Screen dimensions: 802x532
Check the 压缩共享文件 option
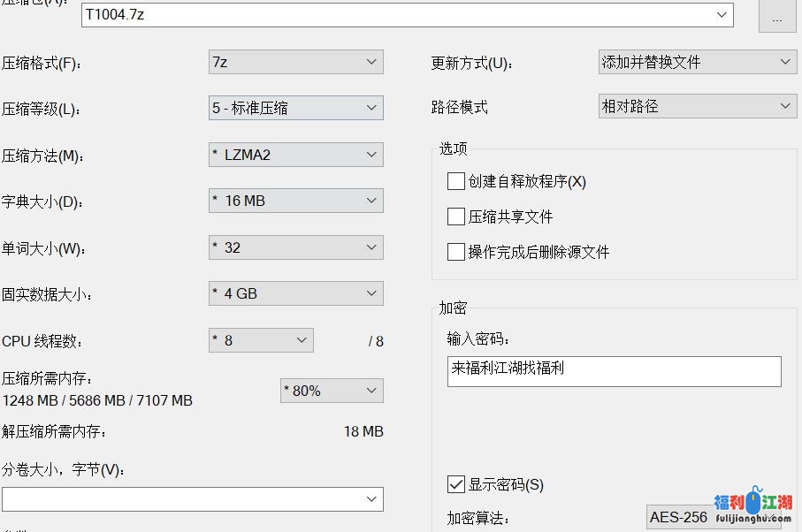456,217
